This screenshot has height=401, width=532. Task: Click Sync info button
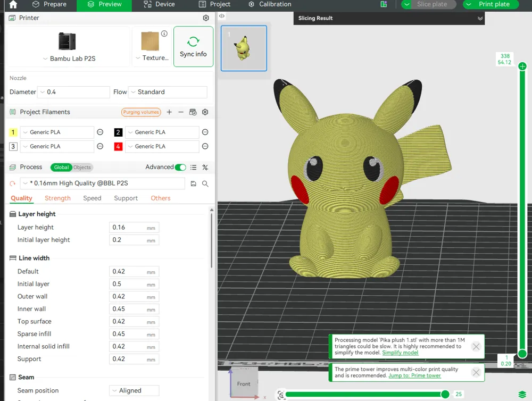coord(193,46)
